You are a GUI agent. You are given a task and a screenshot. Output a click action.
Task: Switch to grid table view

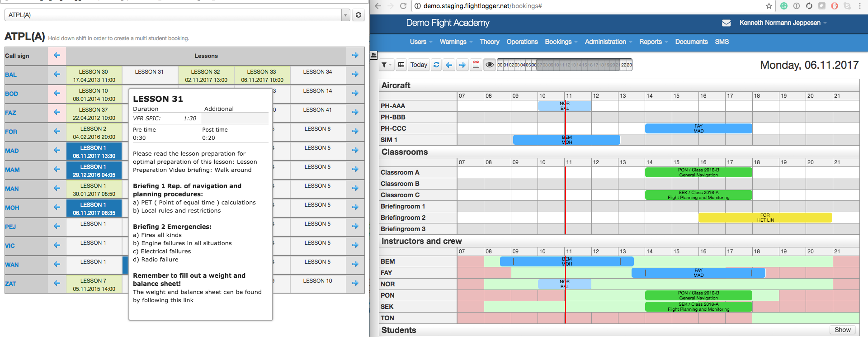tap(401, 65)
